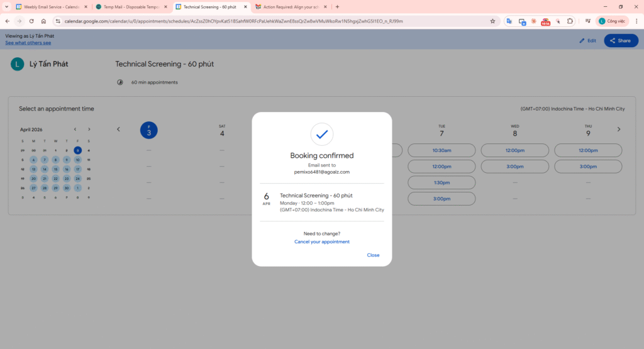Click the Google Translate icon in address bar
The image size is (644, 349).
pyautogui.click(x=509, y=21)
